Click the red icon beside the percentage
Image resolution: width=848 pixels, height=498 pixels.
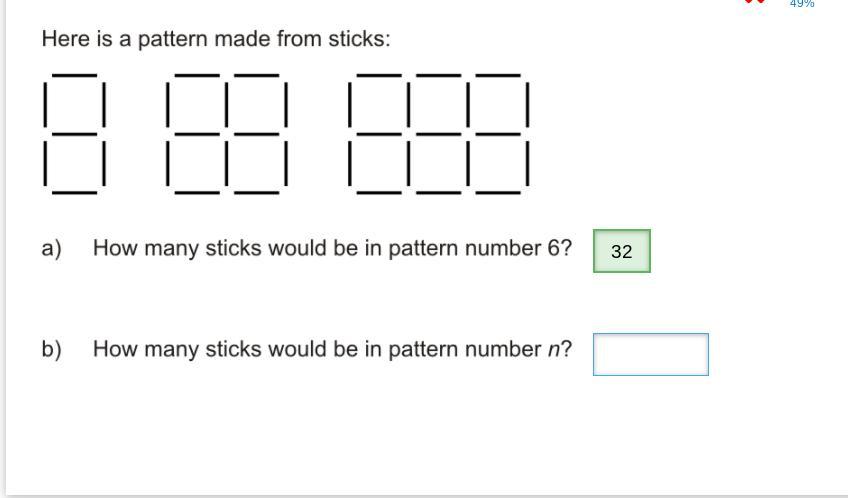pos(754,2)
